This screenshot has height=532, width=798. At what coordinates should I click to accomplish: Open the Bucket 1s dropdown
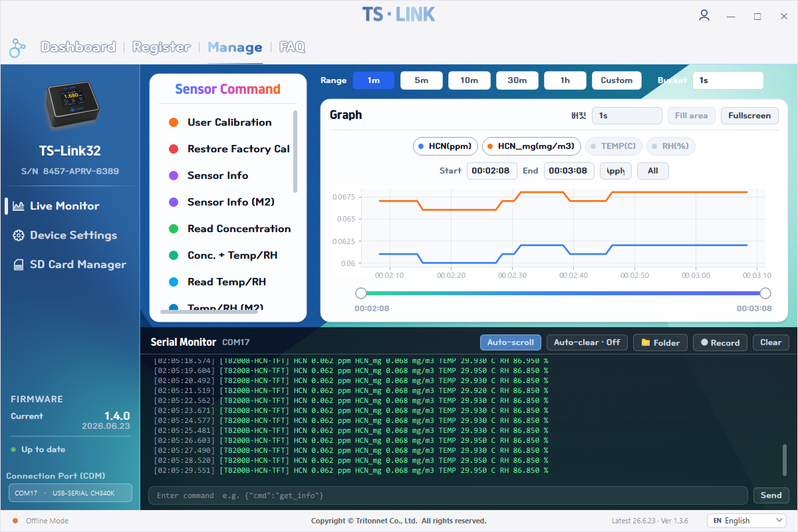coord(728,80)
